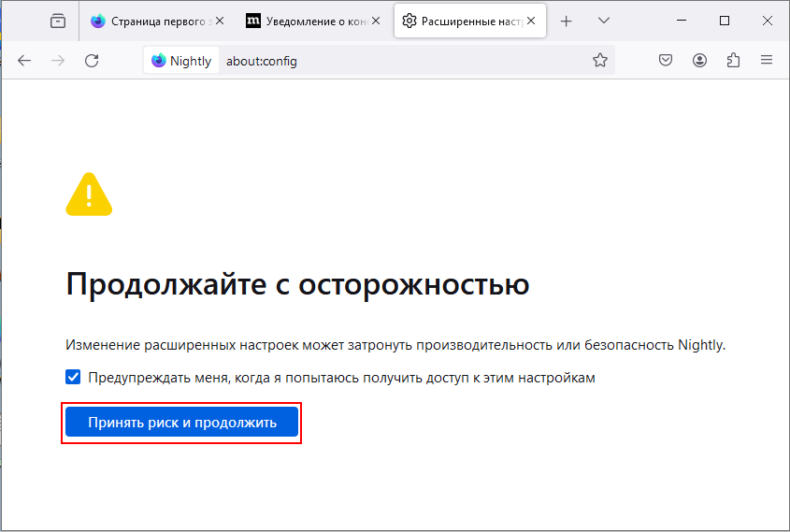The height and width of the screenshot is (532, 790).
Task: Open a new tab with the plus button
Action: click(567, 22)
